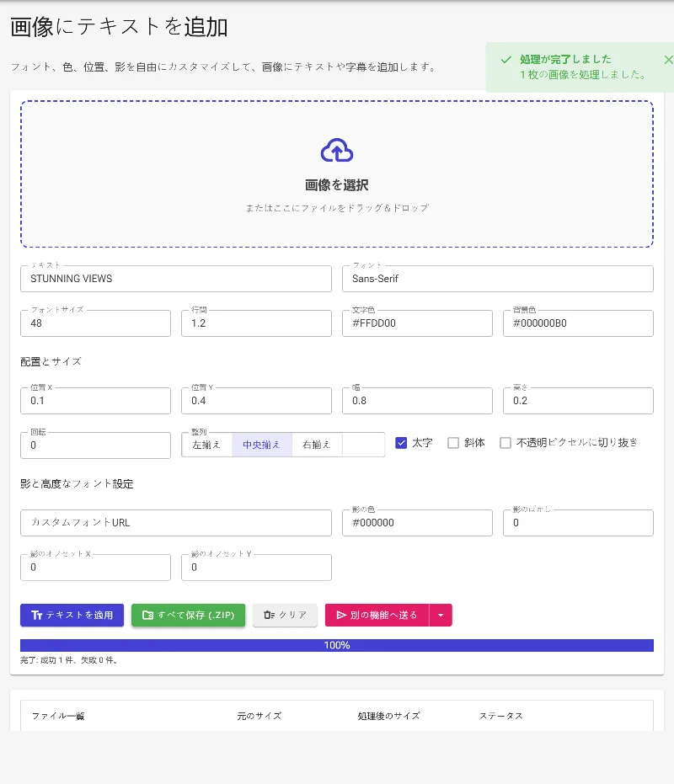
Task: Click the 行間 field showing 1.2
Action: coord(256,323)
